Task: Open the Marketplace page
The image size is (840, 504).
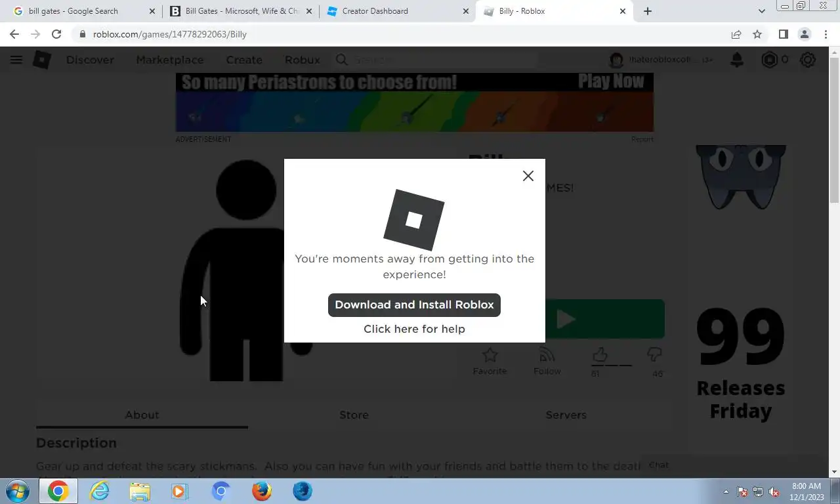Action: point(169,60)
